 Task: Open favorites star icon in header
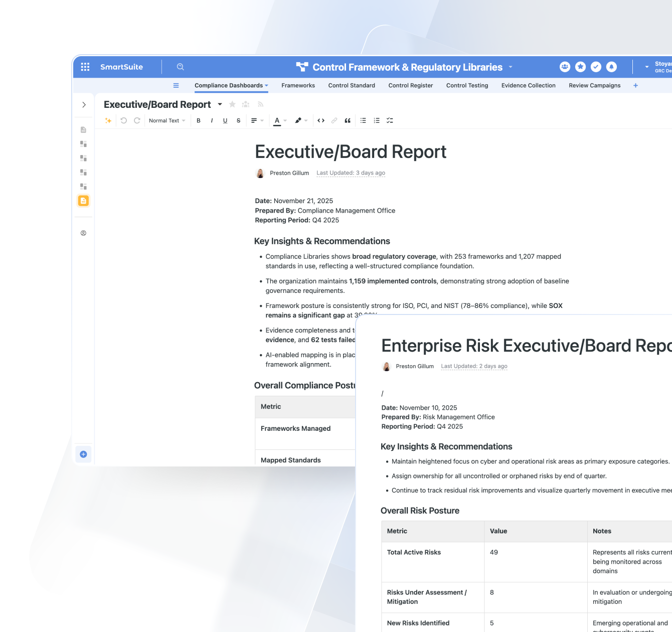click(580, 67)
